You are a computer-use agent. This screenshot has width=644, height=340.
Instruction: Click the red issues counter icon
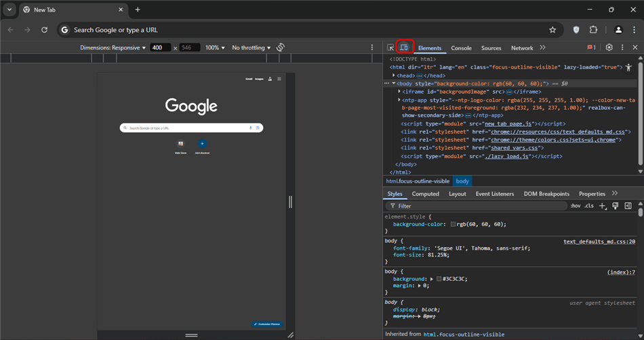coord(591,48)
